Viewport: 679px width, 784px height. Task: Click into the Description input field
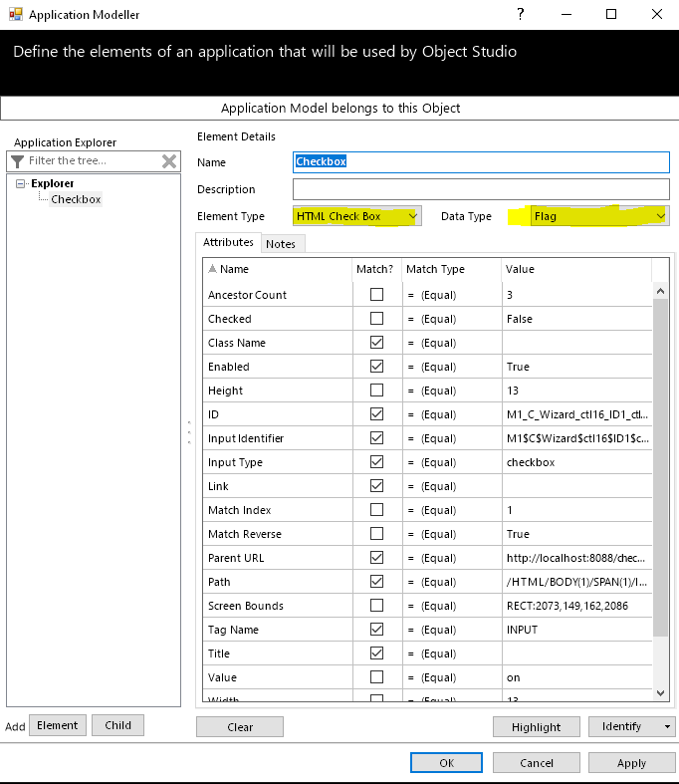[x=481, y=189]
